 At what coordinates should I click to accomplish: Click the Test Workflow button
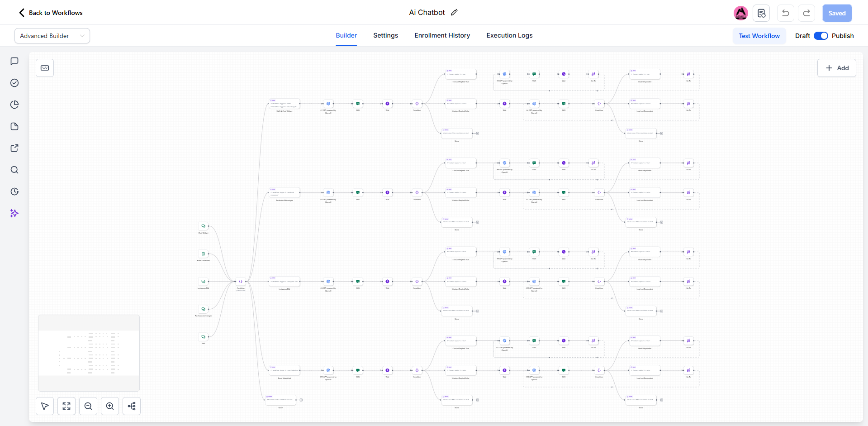(759, 36)
